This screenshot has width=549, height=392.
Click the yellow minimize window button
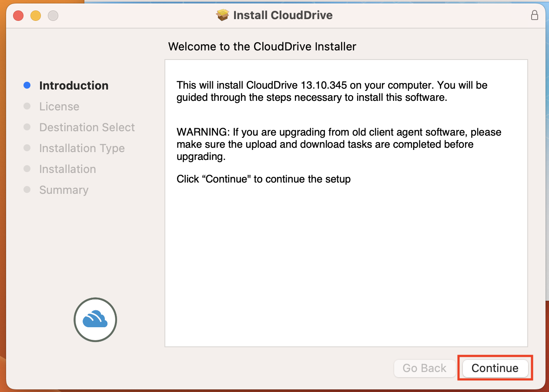(x=36, y=16)
